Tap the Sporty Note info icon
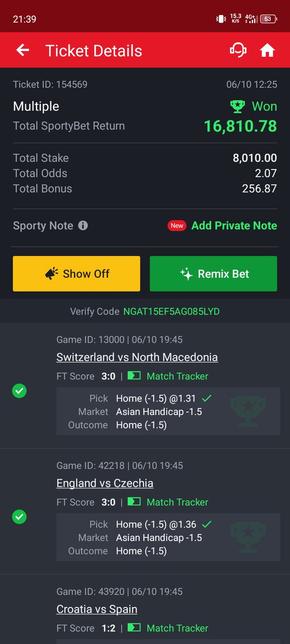 pyautogui.click(x=83, y=226)
